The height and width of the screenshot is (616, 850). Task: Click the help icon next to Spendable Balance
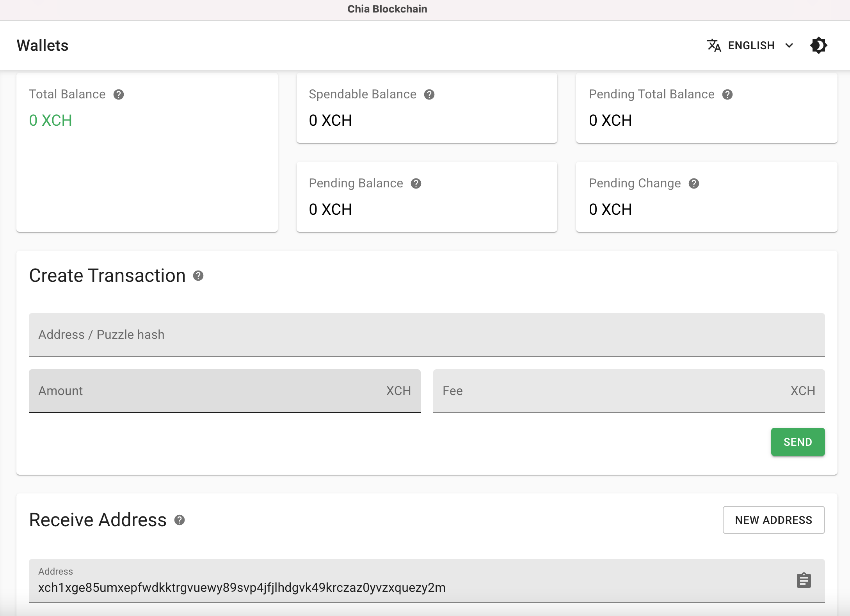pyautogui.click(x=429, y=94)
